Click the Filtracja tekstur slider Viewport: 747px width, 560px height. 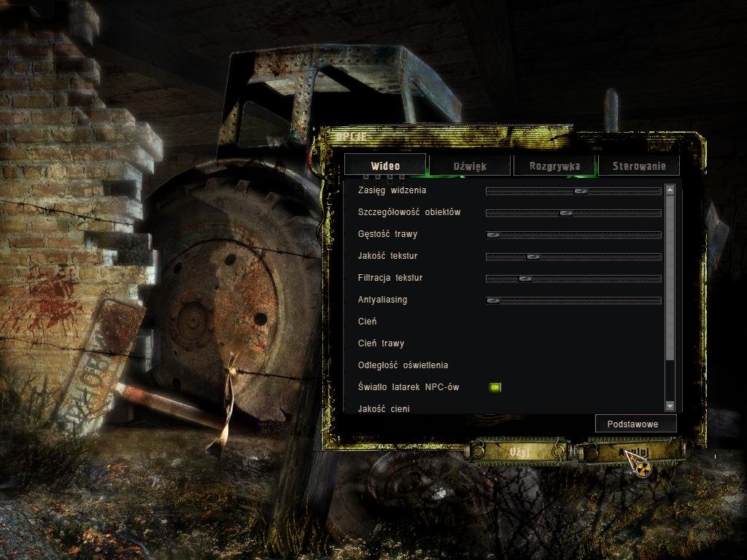coord(573,279)
